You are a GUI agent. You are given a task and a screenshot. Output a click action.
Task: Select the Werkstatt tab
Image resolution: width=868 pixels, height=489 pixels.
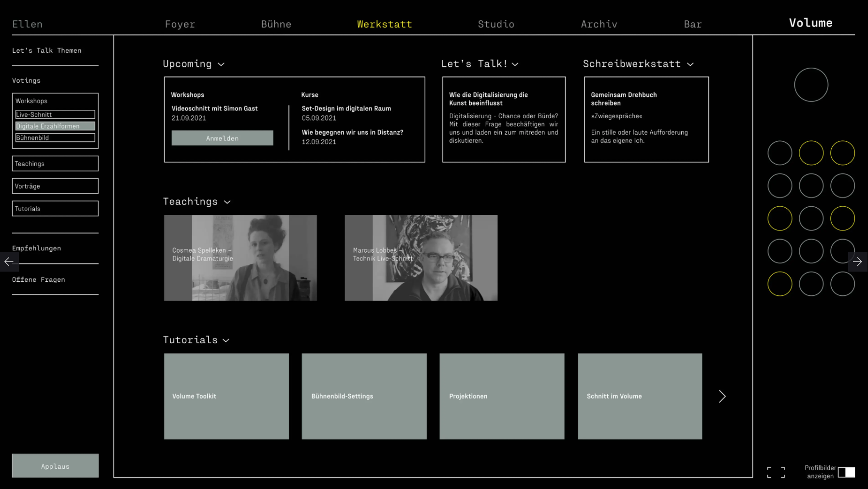[x=385, y=24]
